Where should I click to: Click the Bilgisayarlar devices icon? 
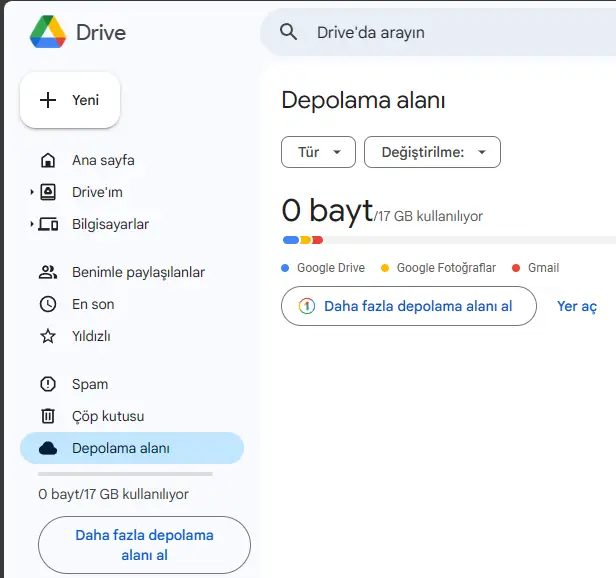(x=48, y=224)
